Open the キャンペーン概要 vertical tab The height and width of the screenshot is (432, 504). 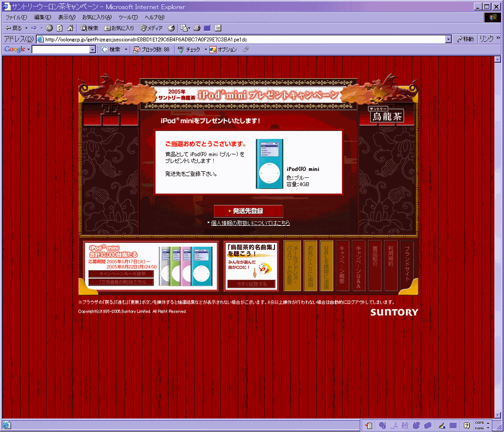tap(343, 265)
